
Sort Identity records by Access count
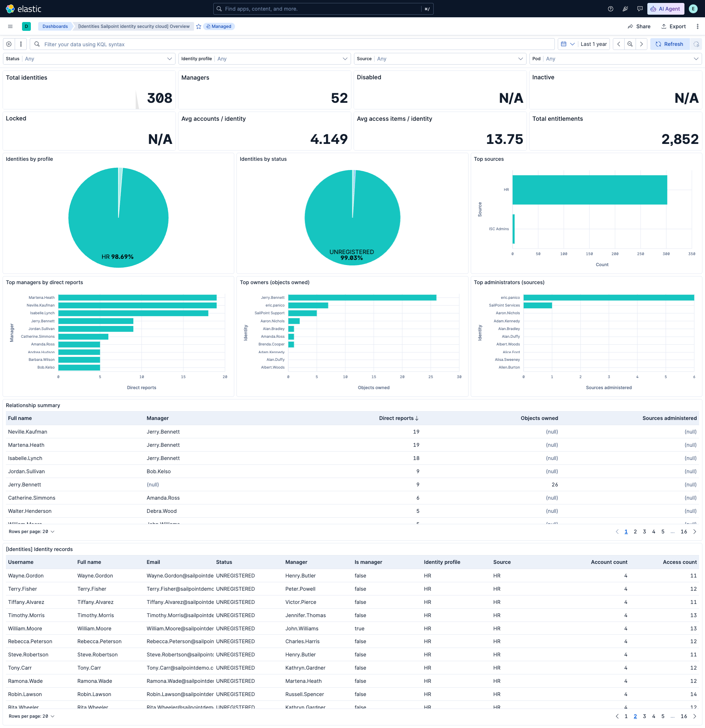[x=680, y=562]
